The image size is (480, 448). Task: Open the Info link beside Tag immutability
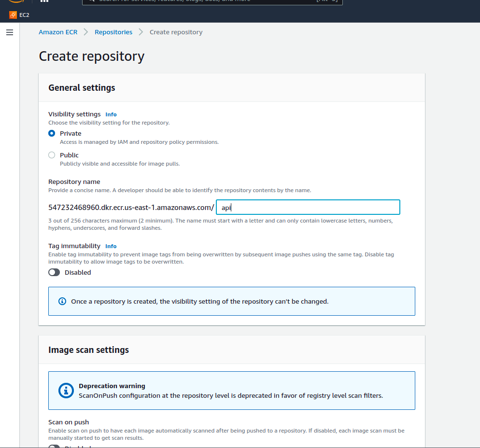click(111, 246)
